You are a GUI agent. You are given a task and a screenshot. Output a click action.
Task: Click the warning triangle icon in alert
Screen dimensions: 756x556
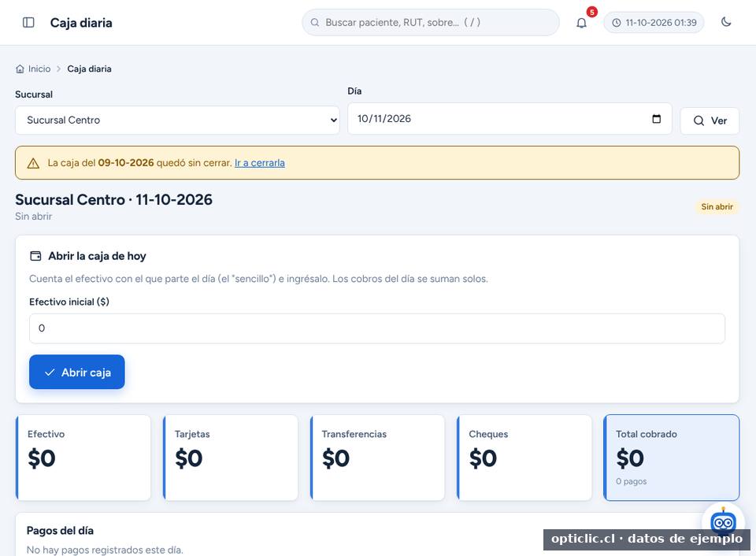(x=33, y=164)
